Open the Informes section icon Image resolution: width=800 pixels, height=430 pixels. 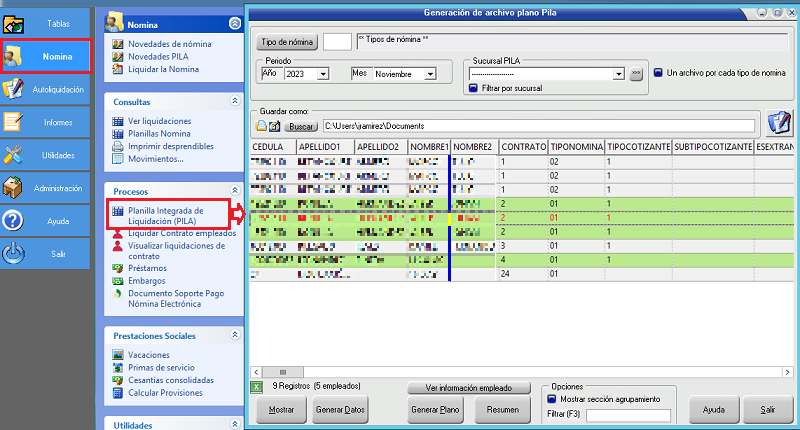(x=15, y=122)
